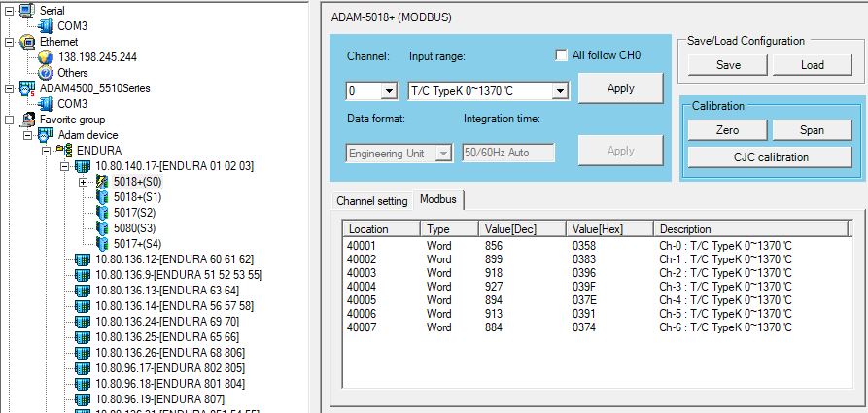Open the Input range dropdown

point(560,91)
